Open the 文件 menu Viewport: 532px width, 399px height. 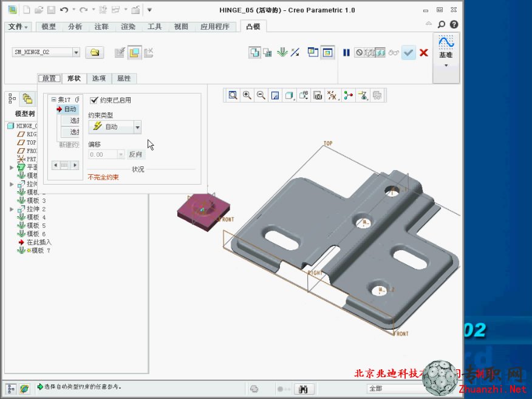pyautogui.click(x=18, y=27)
